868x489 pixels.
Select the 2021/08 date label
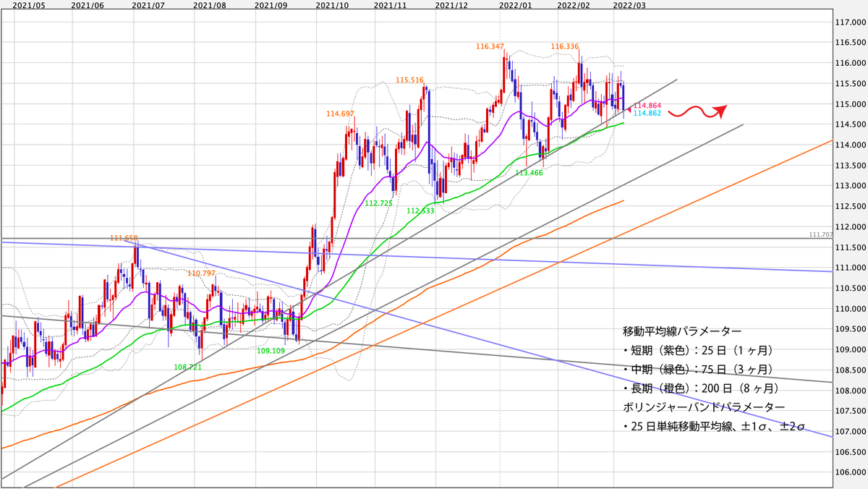tap(210, 5)
